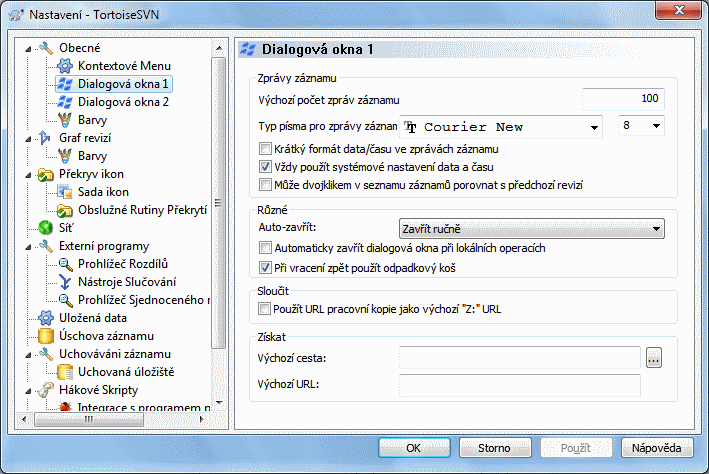The image size is (709, 474).
Task: Enable Může dvojklikem v seznamu záznamů checkbox
Action: point(265,185)
